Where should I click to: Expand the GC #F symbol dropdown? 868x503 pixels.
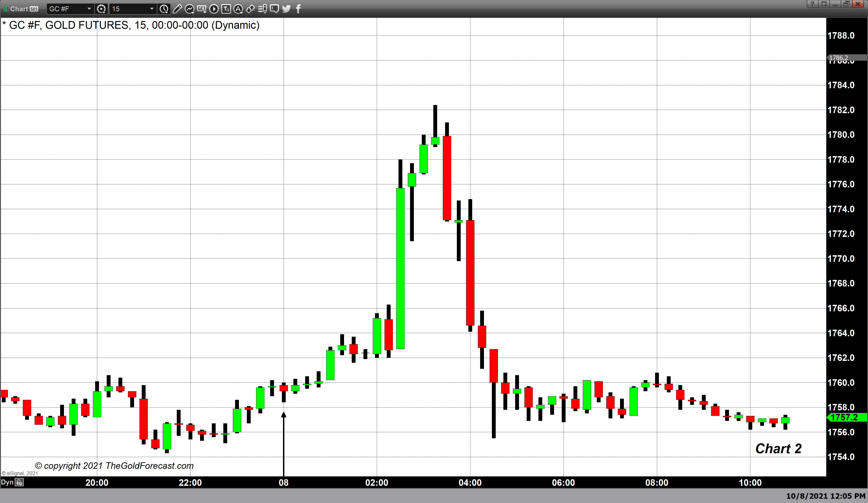[x=89, y=9]
